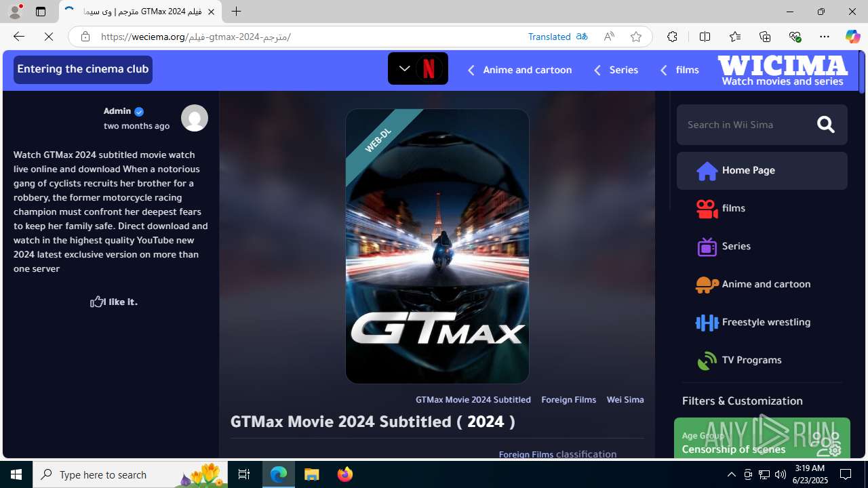Screen dimensions: 868x488
Task: Click the GTMax movie poster
Action: (437, 246)
